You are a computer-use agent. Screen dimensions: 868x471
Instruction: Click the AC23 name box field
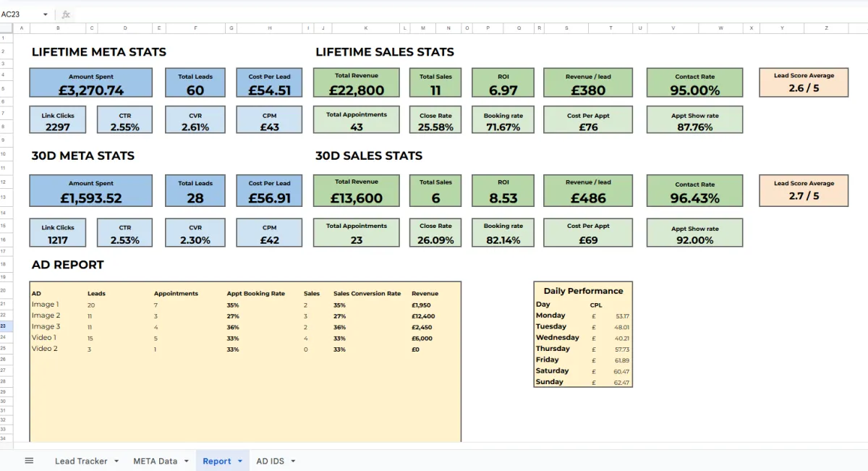(x=20, y=14)
